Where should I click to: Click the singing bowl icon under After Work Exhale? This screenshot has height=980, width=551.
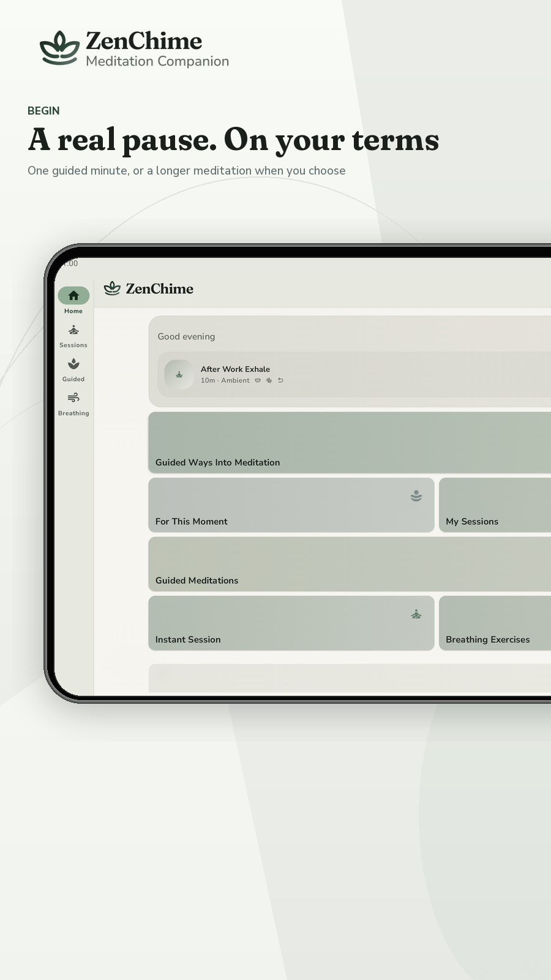258,380
